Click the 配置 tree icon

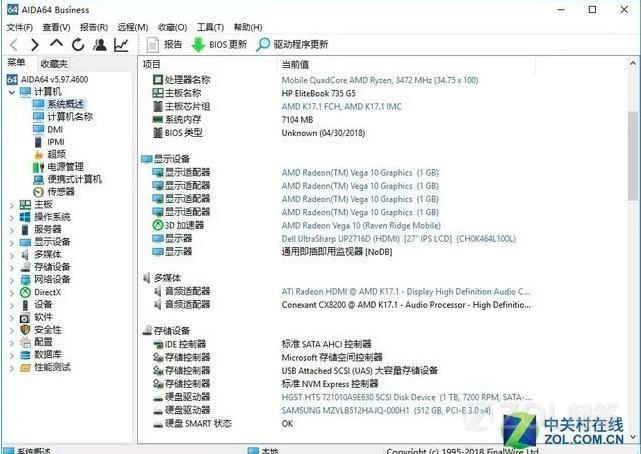[x=25, y=342]
